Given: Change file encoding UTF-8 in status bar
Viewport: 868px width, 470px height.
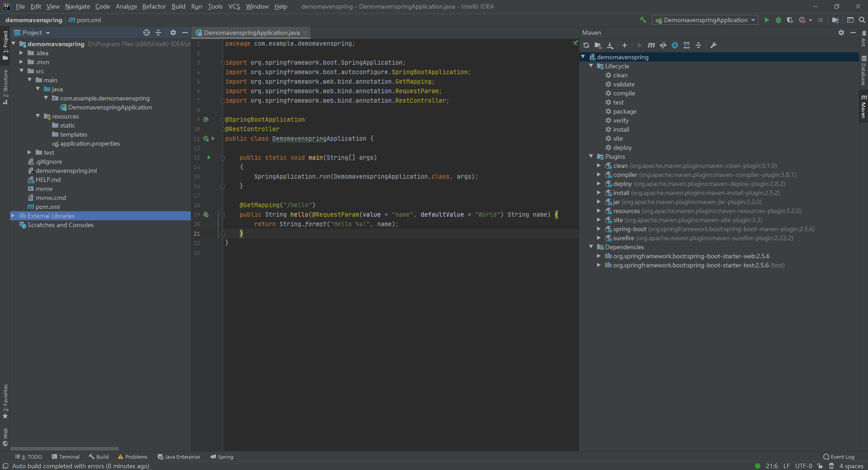Looking at the screenshot, I should [x=804, y=466].
